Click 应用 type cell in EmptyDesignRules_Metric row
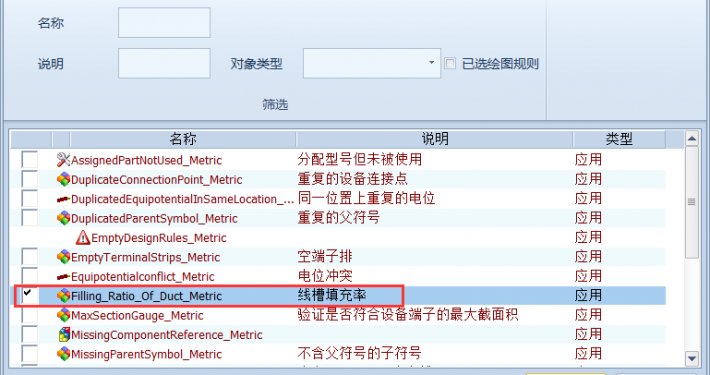Screen dimensions: 710x375 [x=588, y=237]
